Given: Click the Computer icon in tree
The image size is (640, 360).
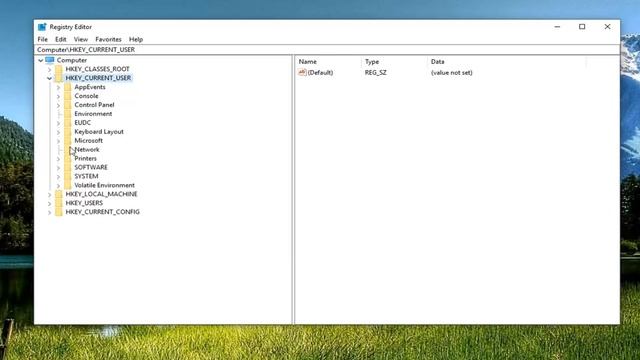Looking at the screenshot, I should (x=50, y=60).
